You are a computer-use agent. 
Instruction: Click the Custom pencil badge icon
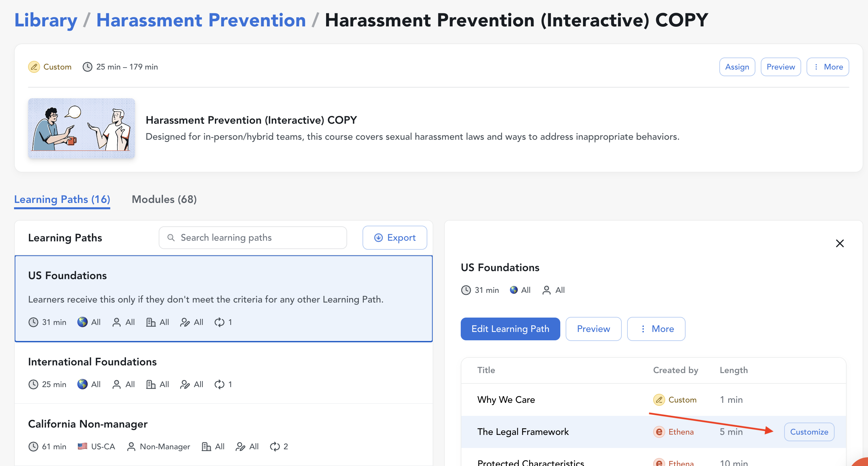click(34, 67)
